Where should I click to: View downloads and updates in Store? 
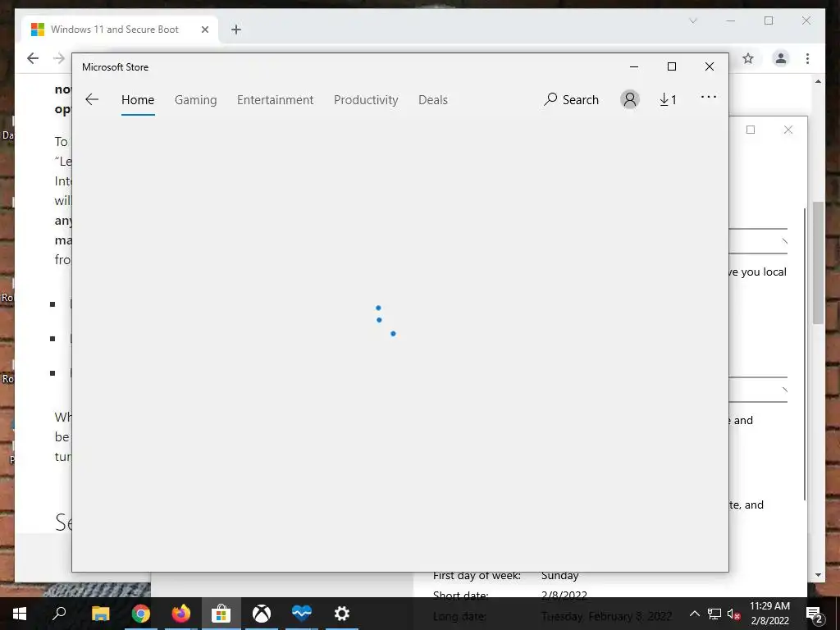668,99
